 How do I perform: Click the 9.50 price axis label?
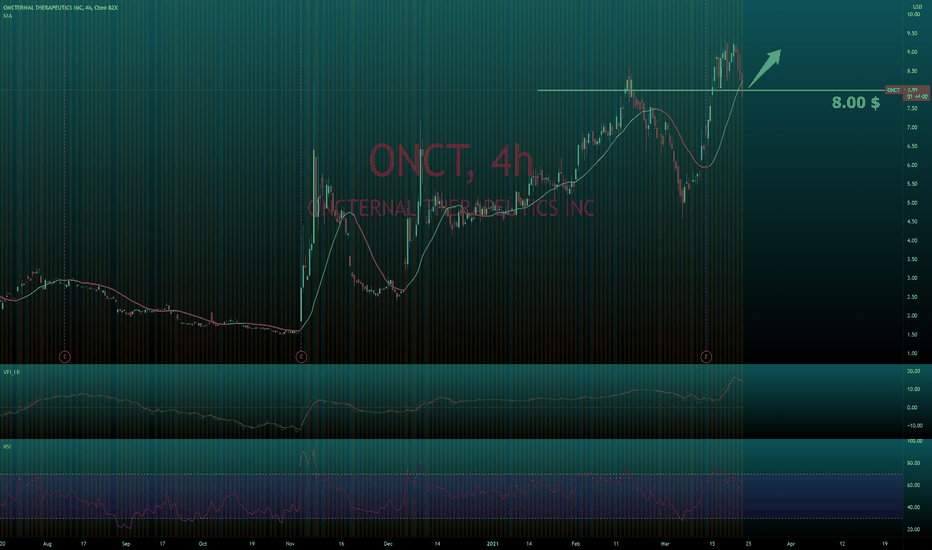click(912, 33)
